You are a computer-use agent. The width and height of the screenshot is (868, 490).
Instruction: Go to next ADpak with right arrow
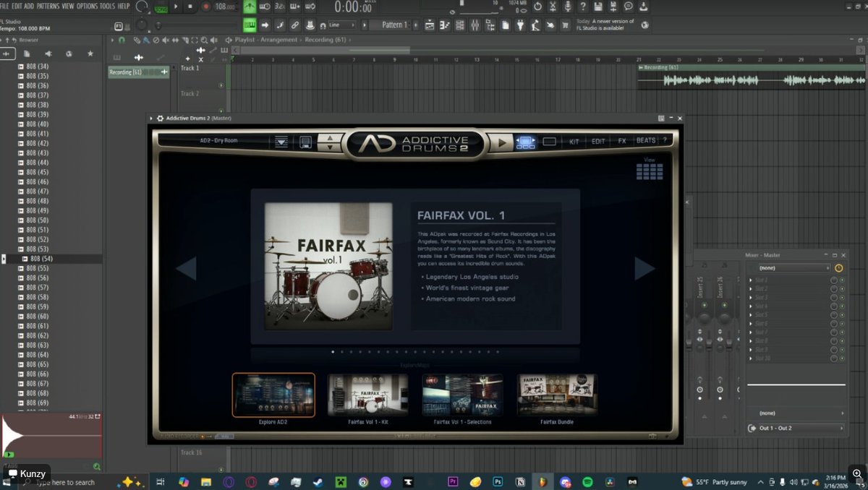tap(644, 268)
